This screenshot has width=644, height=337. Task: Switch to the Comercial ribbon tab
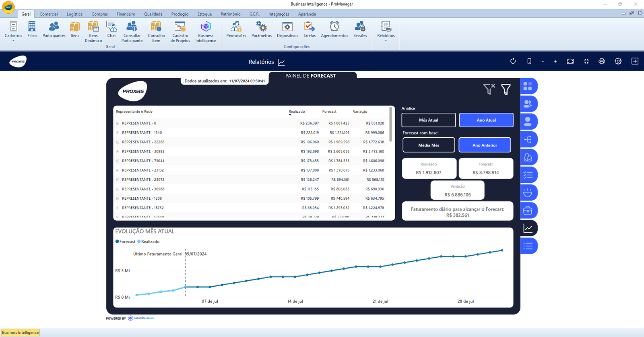[x=49, y=14]
